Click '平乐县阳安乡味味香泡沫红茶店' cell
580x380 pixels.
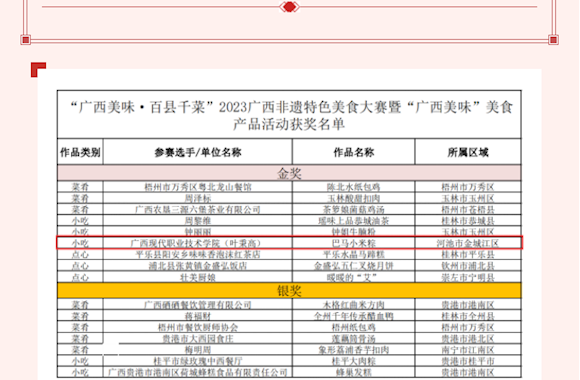coord(198,255)
